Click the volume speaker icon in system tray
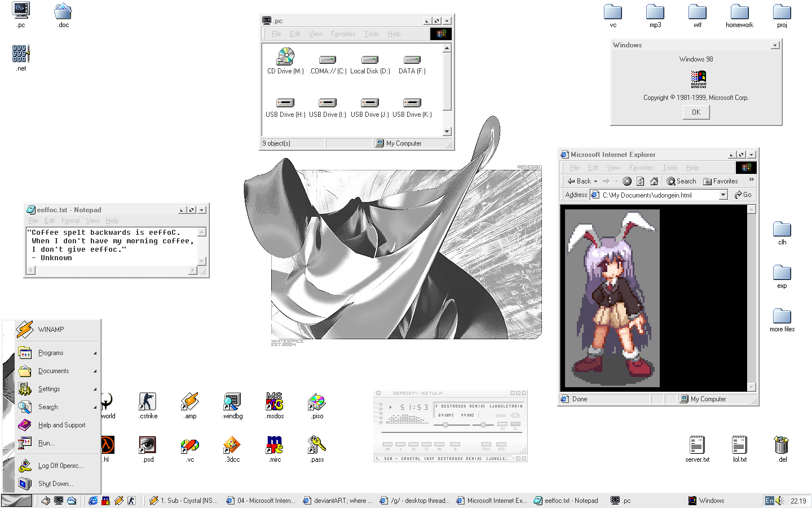Image resolution: width=812 pixels, height=508 pixels. click(780, 501)
